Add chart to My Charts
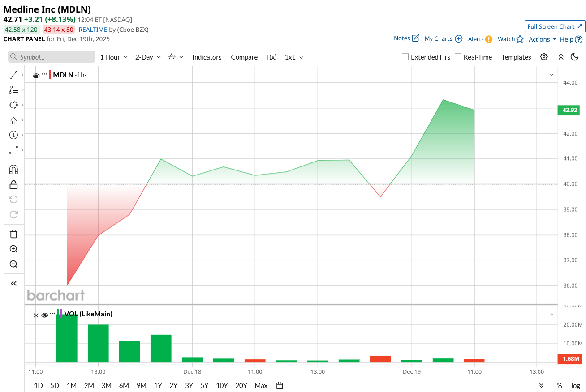 (x=443, y=38)
